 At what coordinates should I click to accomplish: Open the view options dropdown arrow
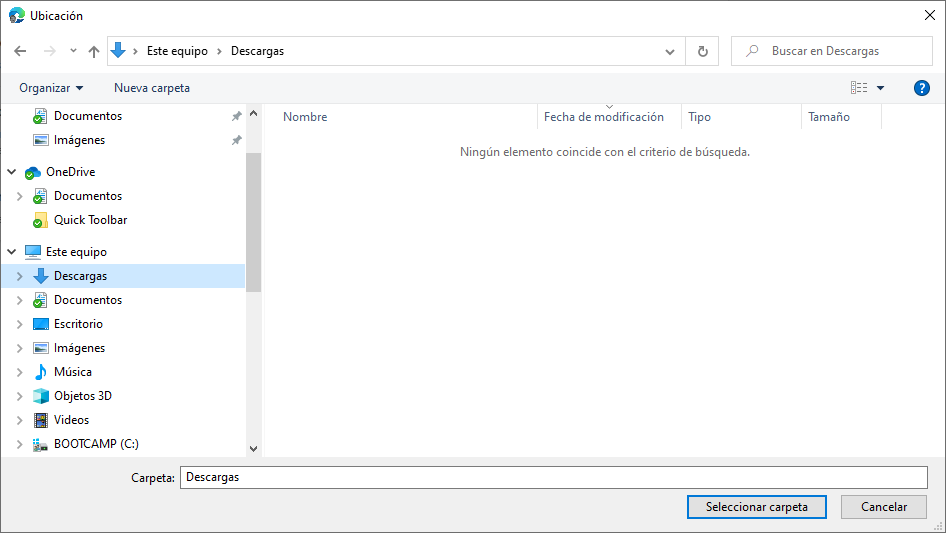coord(881,88)
